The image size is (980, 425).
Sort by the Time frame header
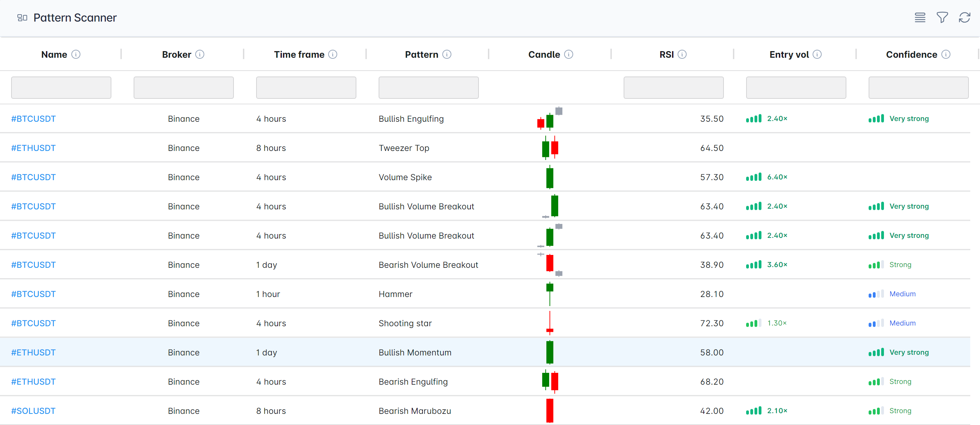(x=299, y=54)
